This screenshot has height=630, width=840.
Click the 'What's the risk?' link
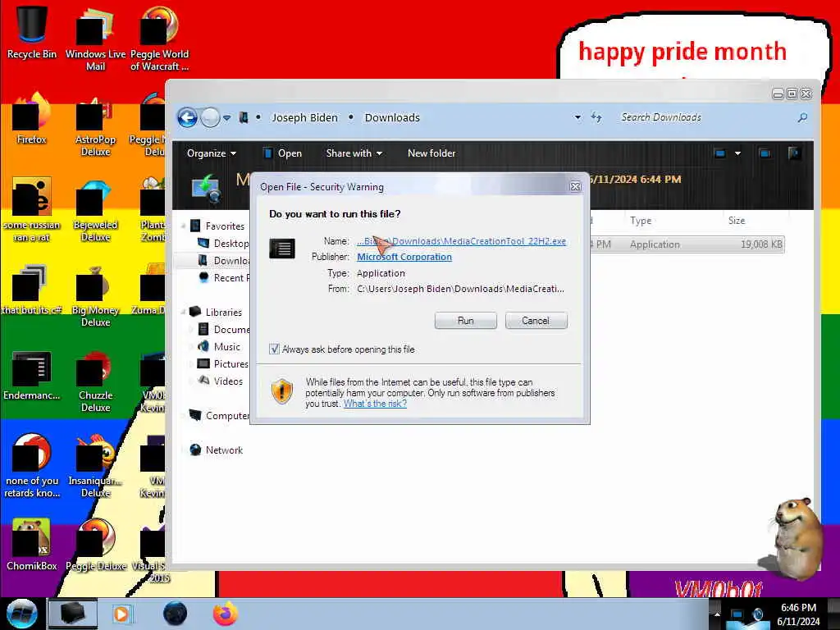tap(375, 404)
